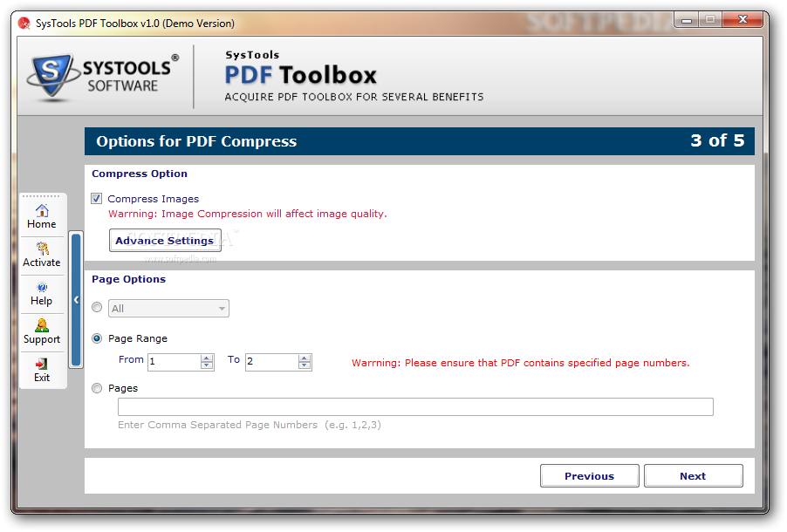Click the Support person icon

tap(42, 325)
